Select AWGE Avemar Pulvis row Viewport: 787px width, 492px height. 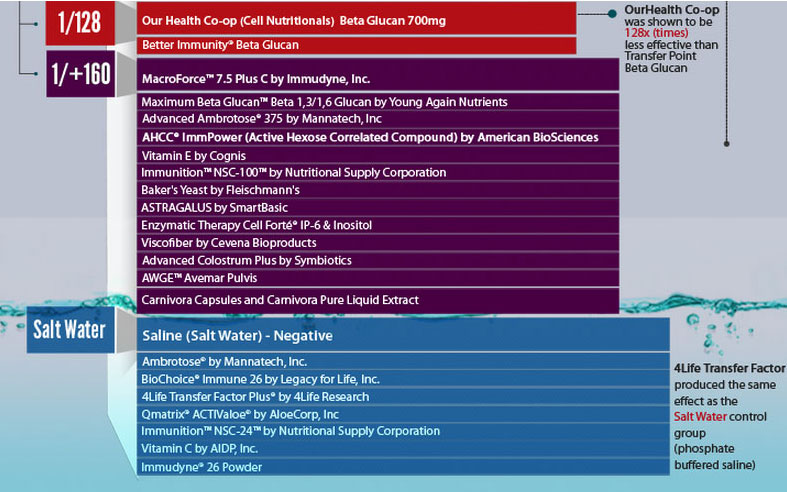coord(377,278)
